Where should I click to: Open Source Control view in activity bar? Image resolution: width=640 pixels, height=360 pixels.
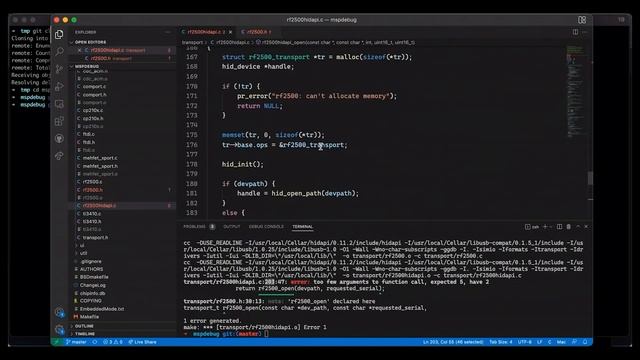pos(59,69)
